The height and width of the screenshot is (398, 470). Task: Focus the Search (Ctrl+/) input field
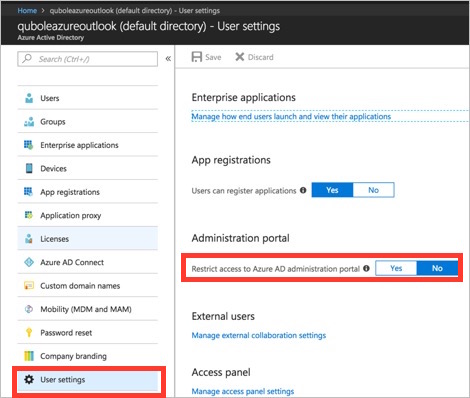click(x=88, y=59)
